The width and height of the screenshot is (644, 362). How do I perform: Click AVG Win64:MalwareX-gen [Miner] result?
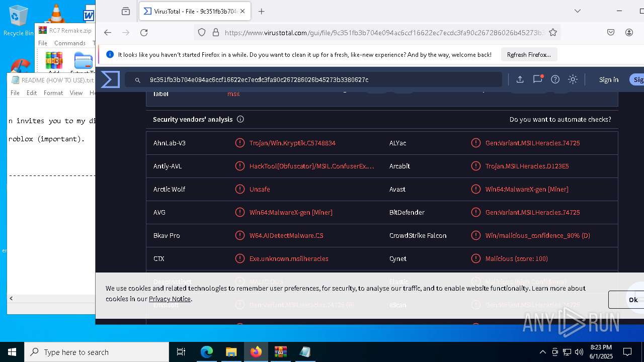point(291,212)
